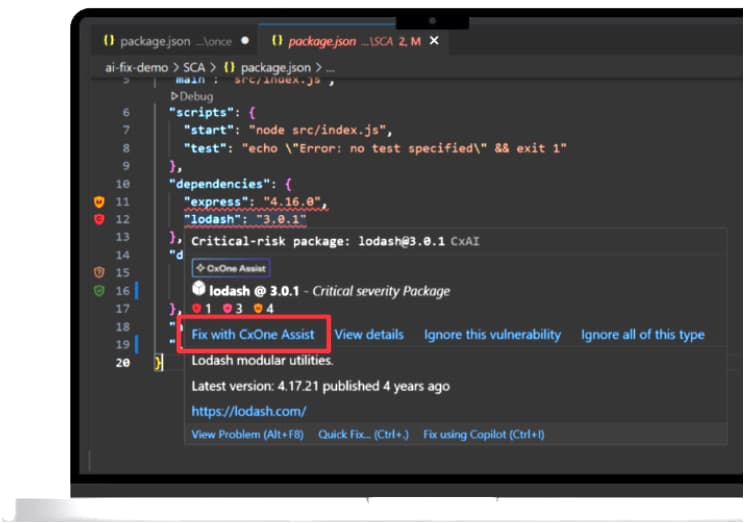Click the CxOne Assist badge in the hover
This screenshot has height=523, width=746.
231,268
